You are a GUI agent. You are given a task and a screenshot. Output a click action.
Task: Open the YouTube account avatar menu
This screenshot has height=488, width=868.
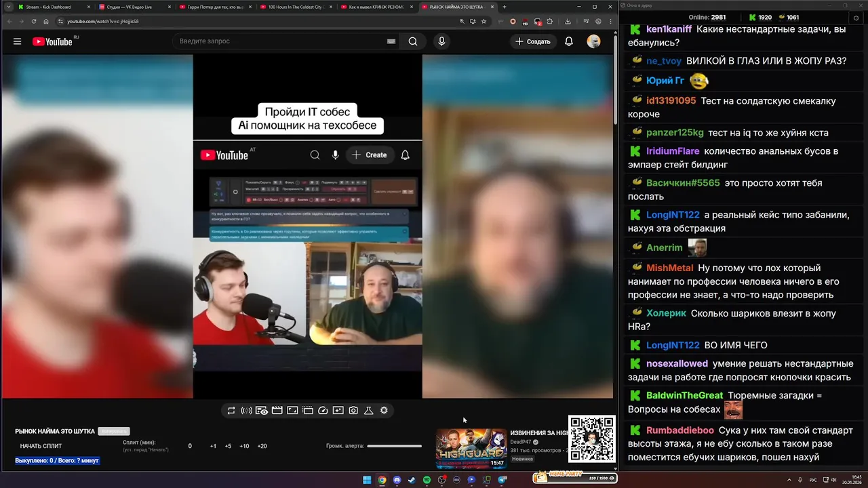593,41
